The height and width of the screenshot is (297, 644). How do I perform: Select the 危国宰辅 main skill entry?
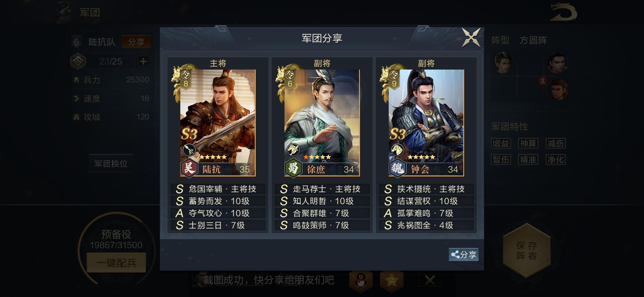(x=218, y=189)
